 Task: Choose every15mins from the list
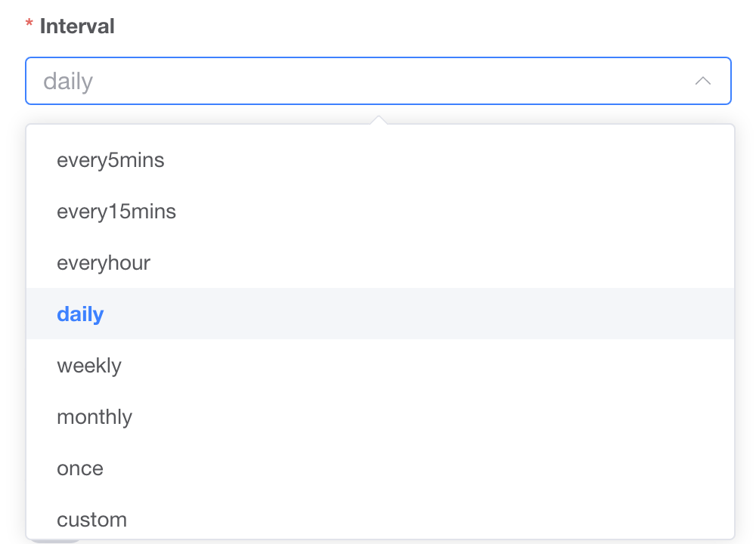click(116, 212)
